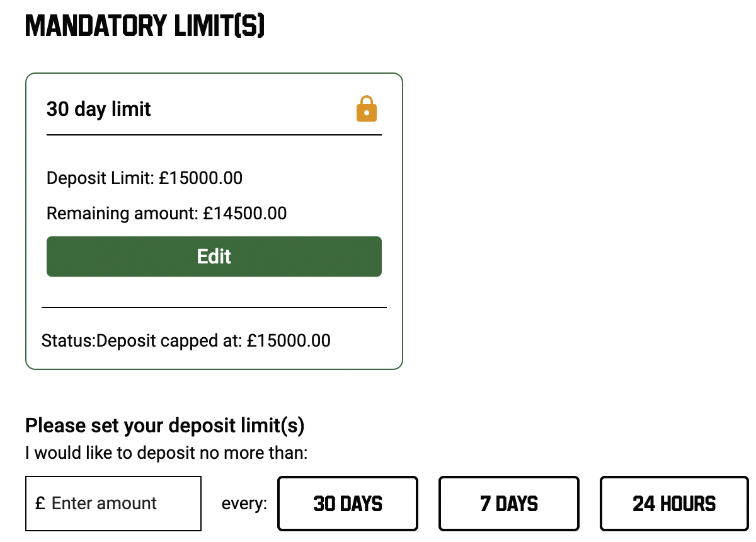The height and width of the screenshot is (542, 756).
Task: Click the divider line below "30 day limit"
Action: click(x=214, y=135)
